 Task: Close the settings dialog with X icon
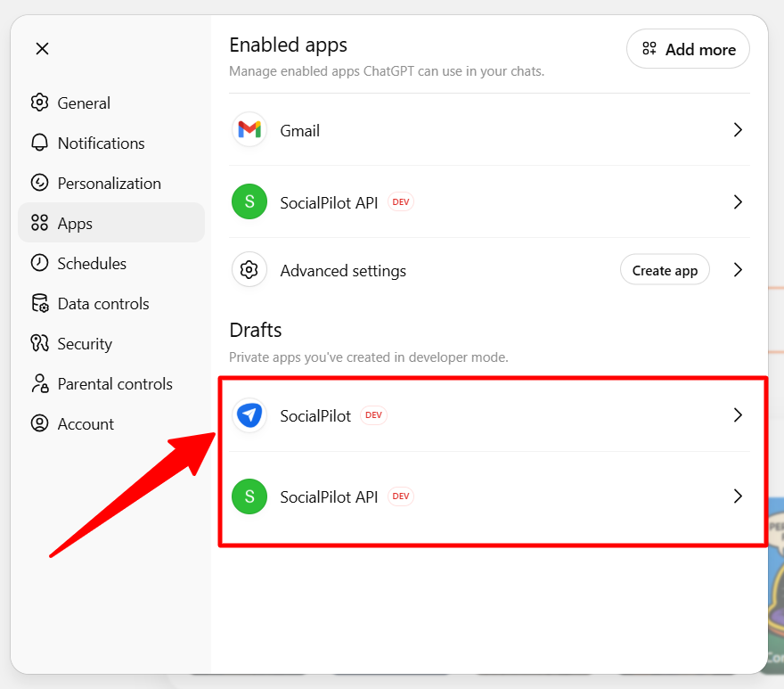tap(43, 48)
